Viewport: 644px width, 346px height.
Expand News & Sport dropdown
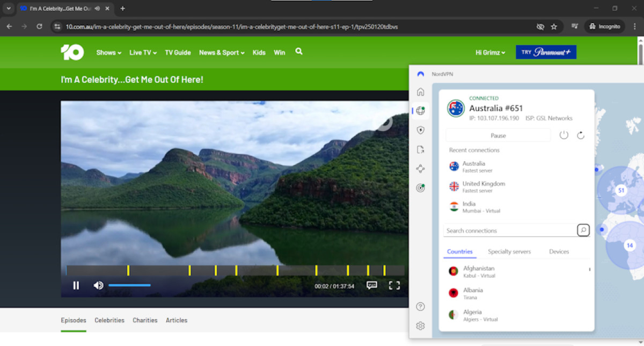[x=222, y=53]
